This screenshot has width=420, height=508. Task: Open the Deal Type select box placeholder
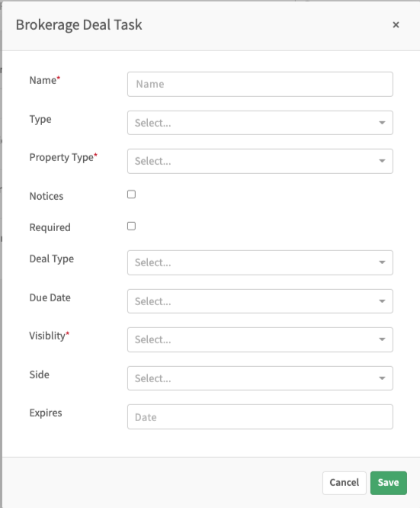pyautogui.click(x=153, y=262)
